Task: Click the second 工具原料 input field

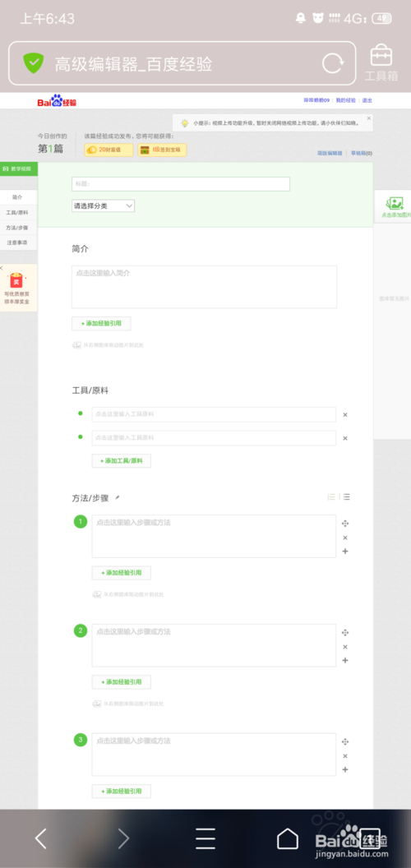Action: 214,438
